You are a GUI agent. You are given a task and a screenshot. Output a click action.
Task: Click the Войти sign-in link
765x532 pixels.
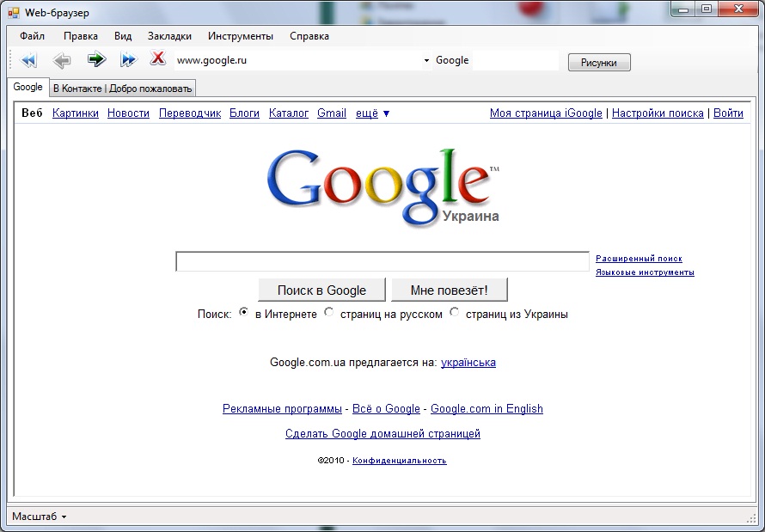click(728, 113)
